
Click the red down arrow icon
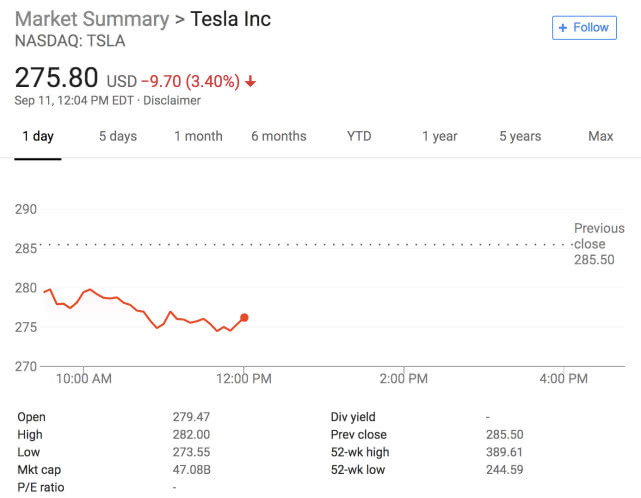click(250, 81)
